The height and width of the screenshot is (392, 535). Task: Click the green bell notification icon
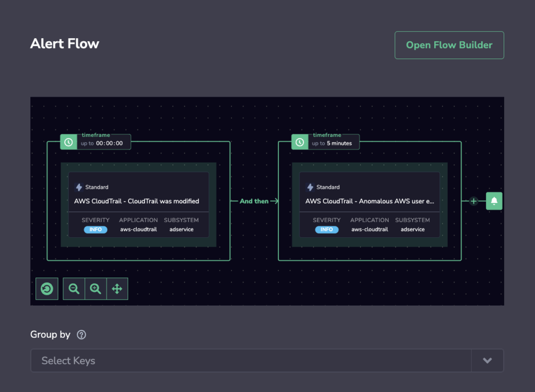point(494,201)
